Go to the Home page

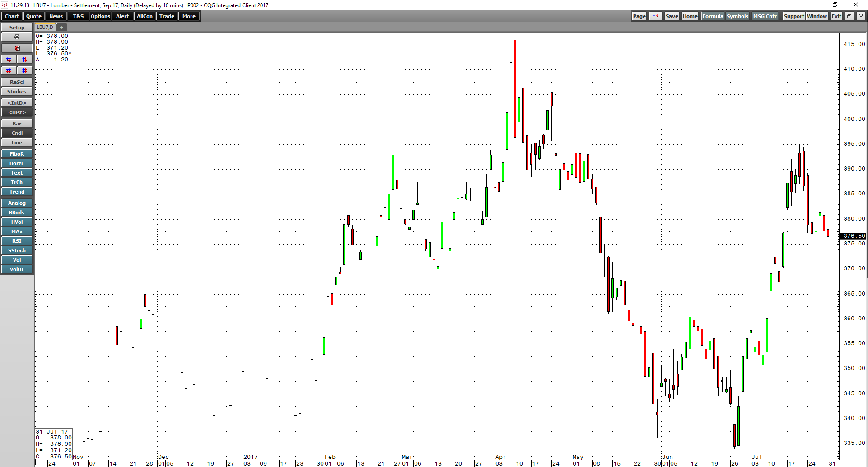pyautogui.click(x=690, y=16)
